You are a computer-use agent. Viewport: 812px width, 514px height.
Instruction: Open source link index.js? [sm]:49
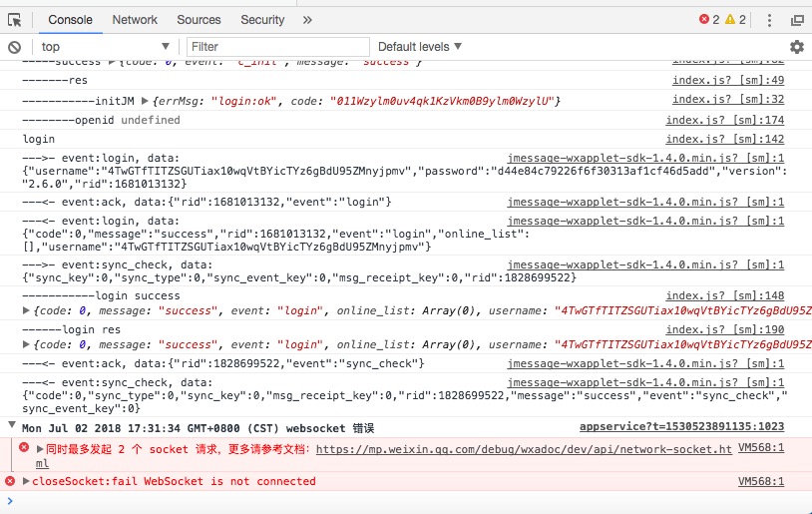click(x=728, y=80)
